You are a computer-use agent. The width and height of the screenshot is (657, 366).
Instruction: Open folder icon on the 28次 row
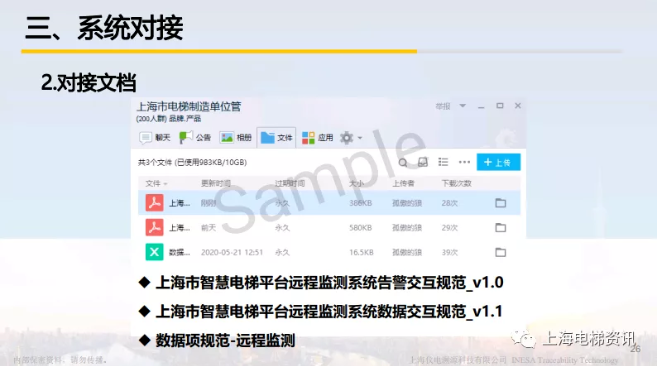point(500,203)
